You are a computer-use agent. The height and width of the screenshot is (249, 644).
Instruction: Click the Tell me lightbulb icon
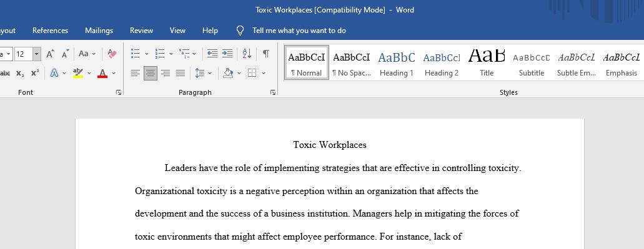point(240,31)
